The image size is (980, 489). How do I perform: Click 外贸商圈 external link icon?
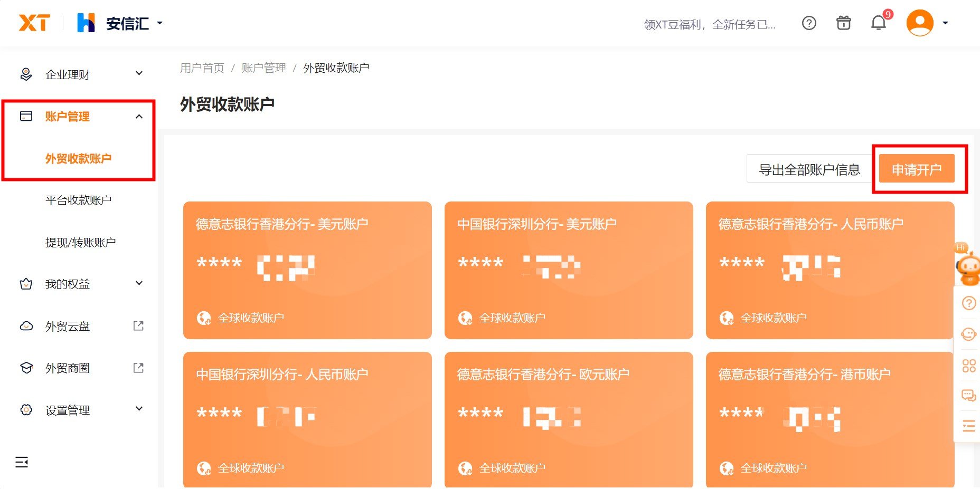pos(138,368)
